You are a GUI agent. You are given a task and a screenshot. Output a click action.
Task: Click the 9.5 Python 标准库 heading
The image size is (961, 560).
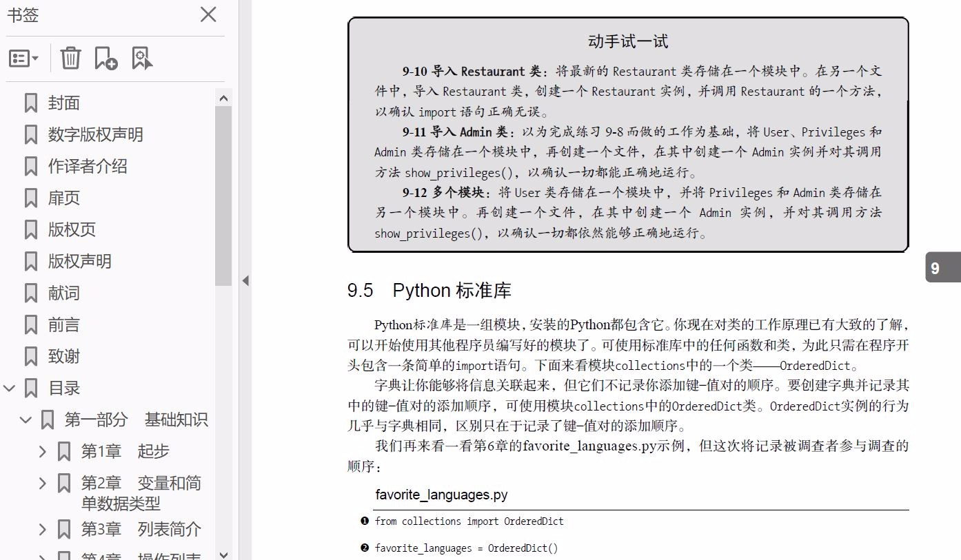429,291
